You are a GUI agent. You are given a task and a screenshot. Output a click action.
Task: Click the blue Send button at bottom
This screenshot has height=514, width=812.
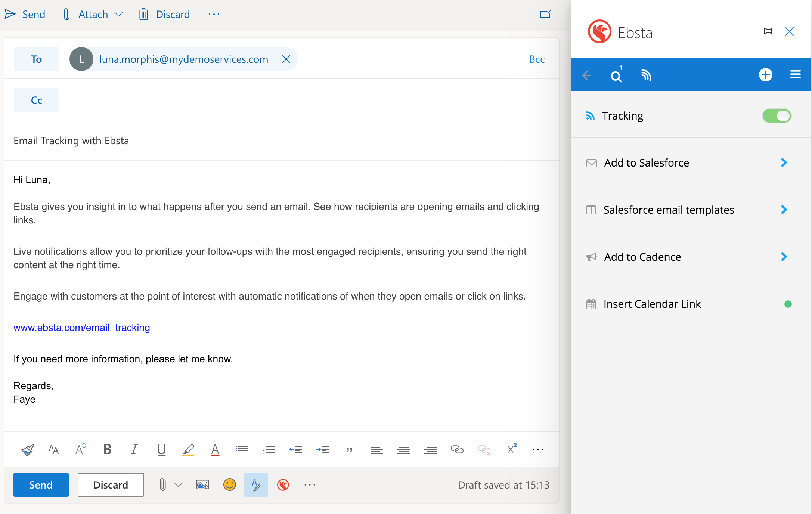41,485
